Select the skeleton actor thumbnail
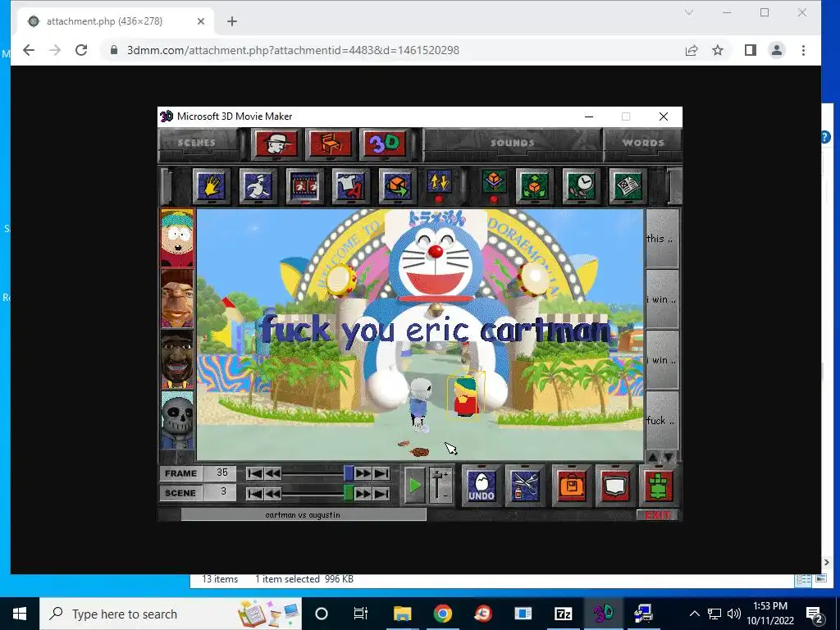This screenshot has height=630, width=840. pyautogui.click(x=177, y=419)
